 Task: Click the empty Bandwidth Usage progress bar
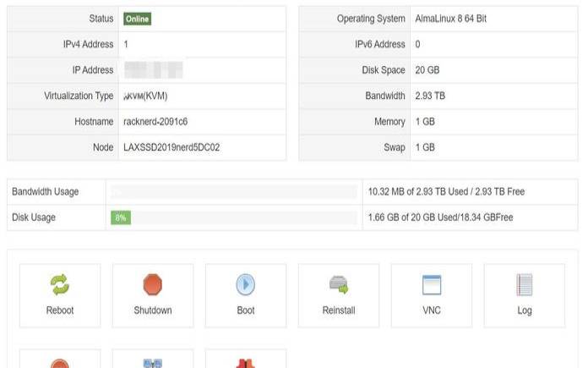click(234, 192)
